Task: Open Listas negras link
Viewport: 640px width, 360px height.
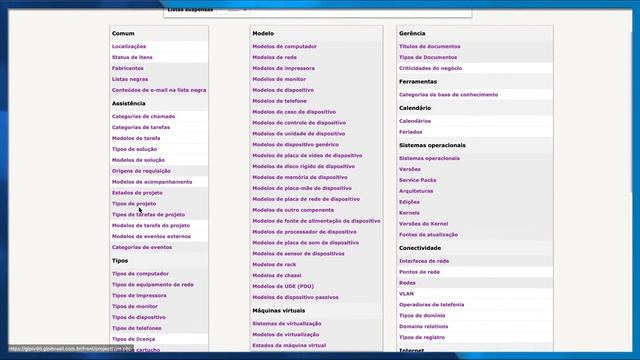Action: tap(130, 79)
